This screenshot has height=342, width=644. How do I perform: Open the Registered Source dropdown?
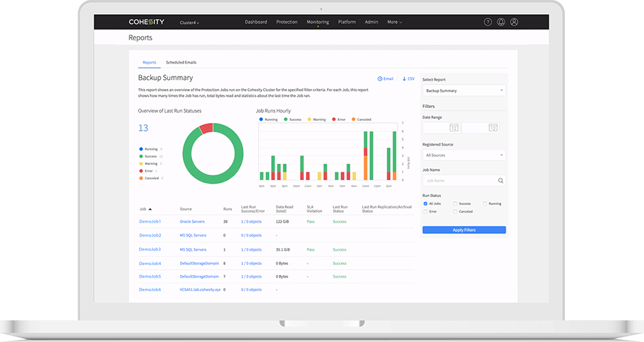tap(464, 154)
